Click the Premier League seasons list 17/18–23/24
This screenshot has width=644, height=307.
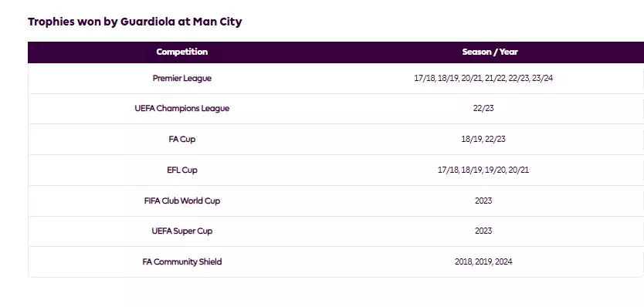[483, 78]
